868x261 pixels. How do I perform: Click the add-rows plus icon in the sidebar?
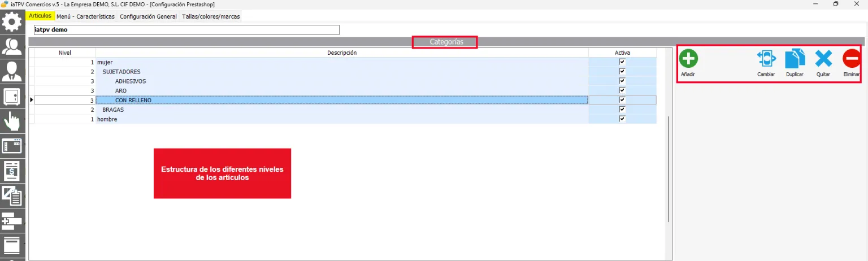point(12,221)
